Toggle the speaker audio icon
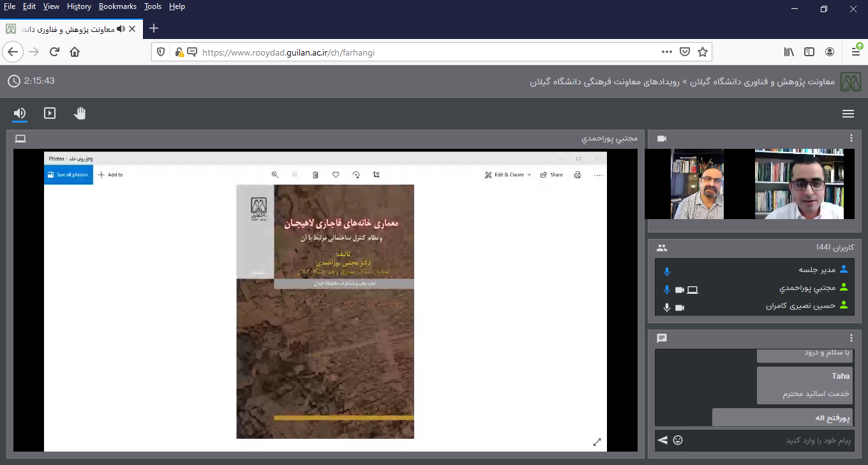868x465 pixels. [x=20, y=114]
